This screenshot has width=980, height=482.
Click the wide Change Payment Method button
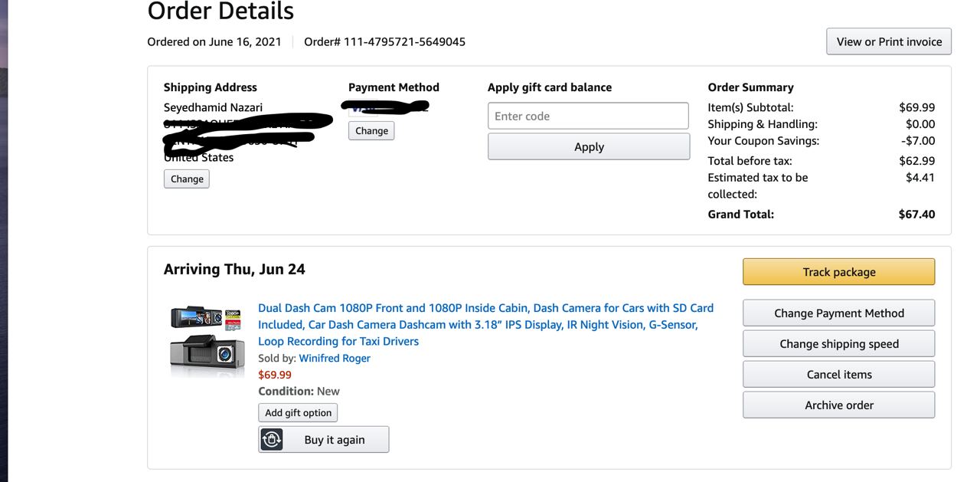tap(838, 313)
